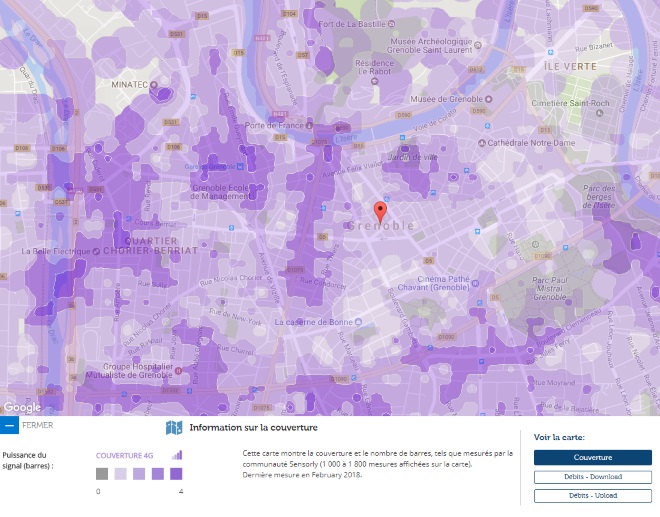Switch to the Débits - Download map
660x517 pixels.
click(593, 477)
